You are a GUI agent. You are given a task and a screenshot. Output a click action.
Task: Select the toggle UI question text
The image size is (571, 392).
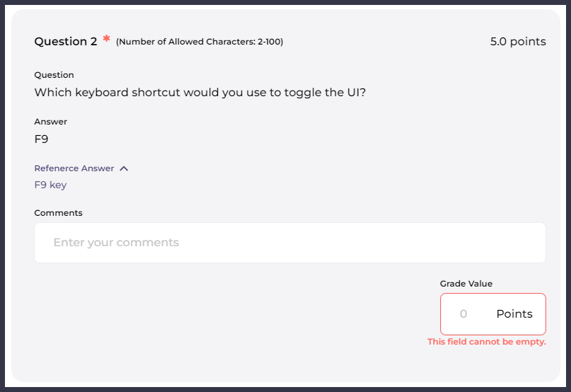[x=200, y=92]
